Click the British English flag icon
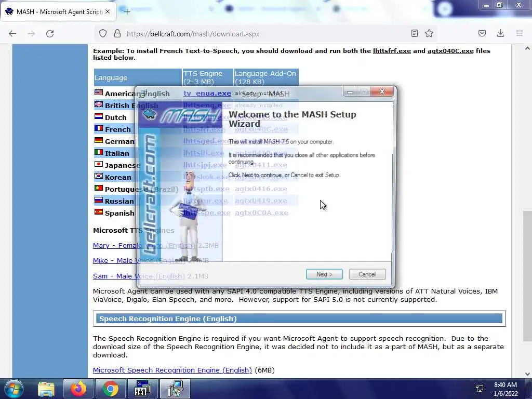 [x=99, y=104]
